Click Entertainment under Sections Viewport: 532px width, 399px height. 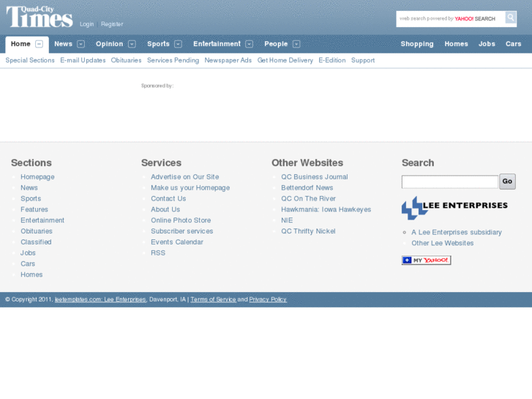point(42,220)
